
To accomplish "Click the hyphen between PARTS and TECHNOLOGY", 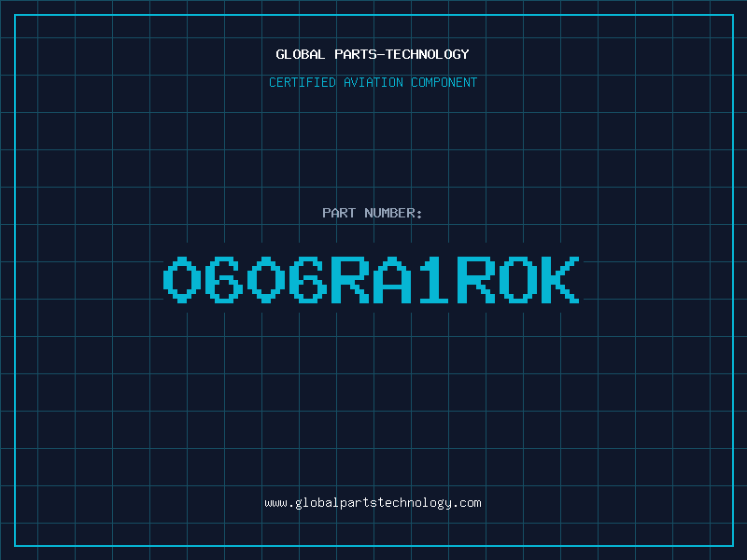I will pyautogui.click(x=381, y=54).
